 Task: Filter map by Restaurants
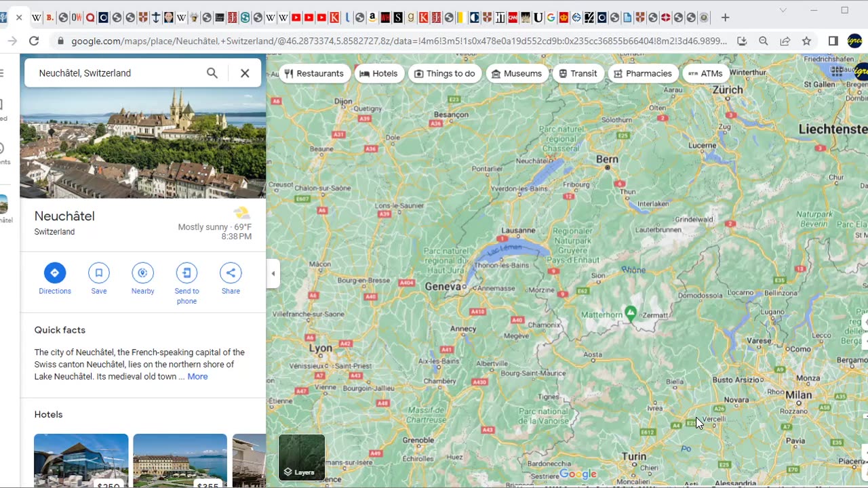(x=314, y=73)
